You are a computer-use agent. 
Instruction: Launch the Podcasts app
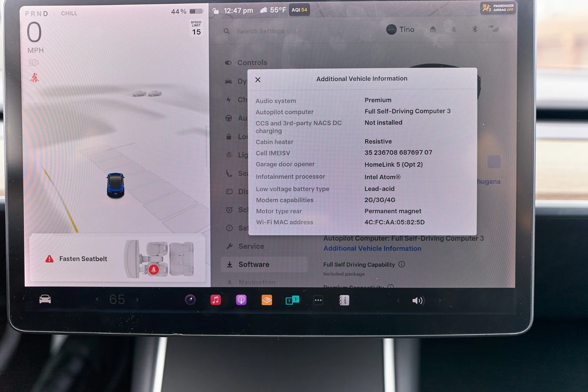click(241, 300)
